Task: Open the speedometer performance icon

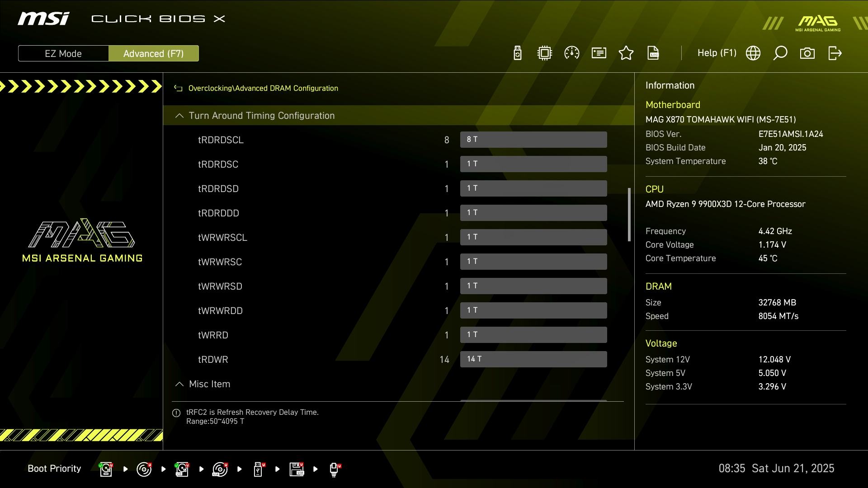Action: [572, 53]
